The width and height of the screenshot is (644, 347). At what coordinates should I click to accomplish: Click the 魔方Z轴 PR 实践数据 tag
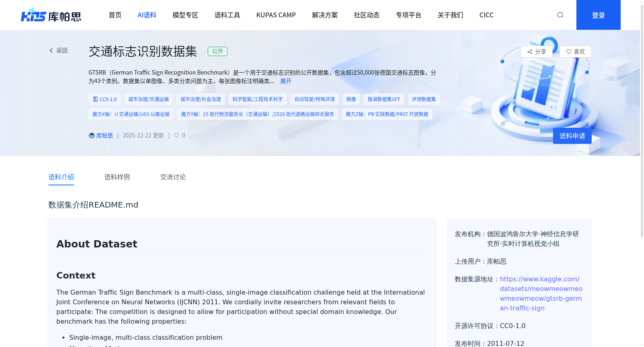pyautogui.click(x=387, y=114)
